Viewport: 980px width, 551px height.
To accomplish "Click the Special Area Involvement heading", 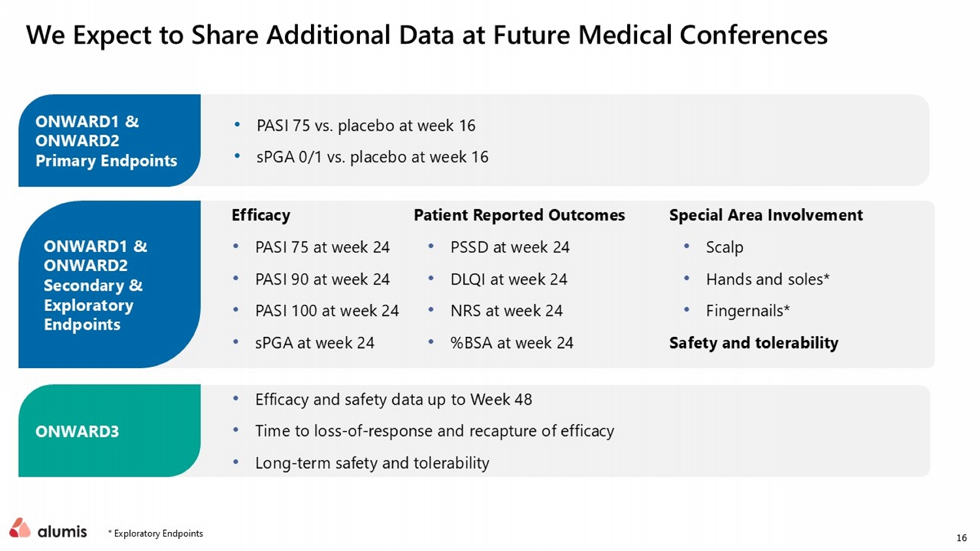I will click(x=766, y=215).
